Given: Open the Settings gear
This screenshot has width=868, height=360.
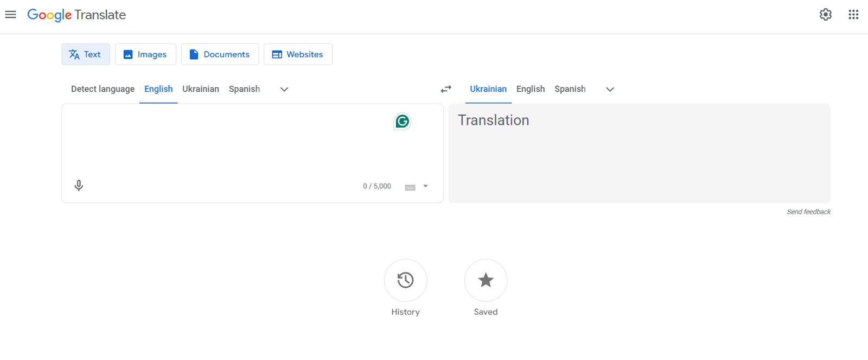Looking at the screenshot, I should (826, 15).
